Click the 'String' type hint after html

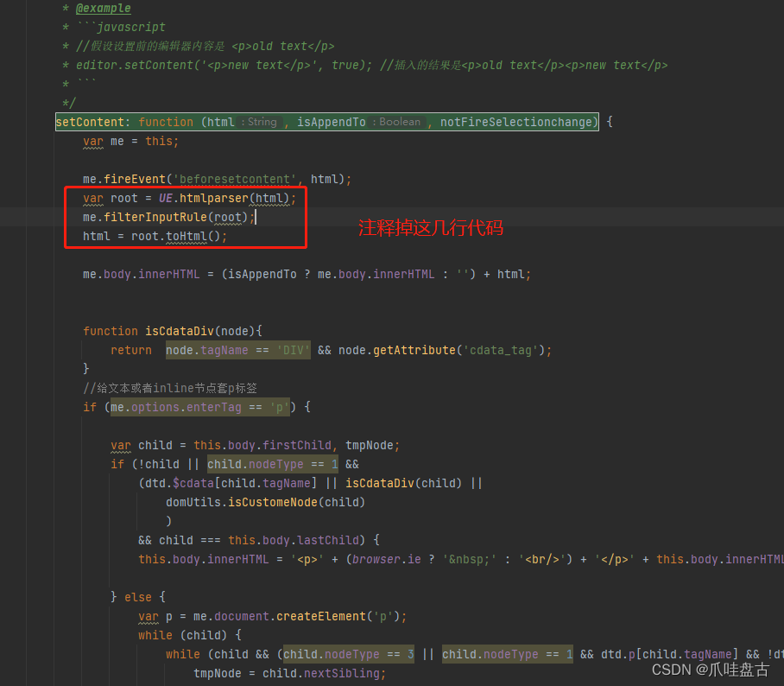click(262, 122)
